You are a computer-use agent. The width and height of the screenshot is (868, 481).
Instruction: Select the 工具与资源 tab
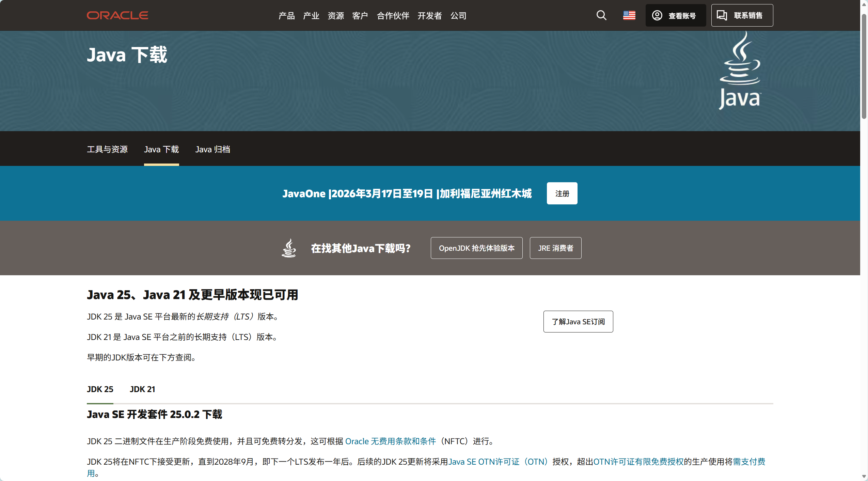(107, 149)
